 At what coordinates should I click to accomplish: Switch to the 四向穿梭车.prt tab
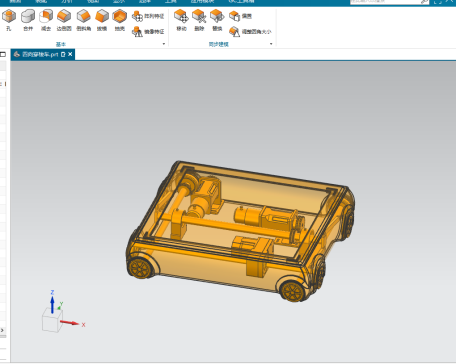coord(40,54)
